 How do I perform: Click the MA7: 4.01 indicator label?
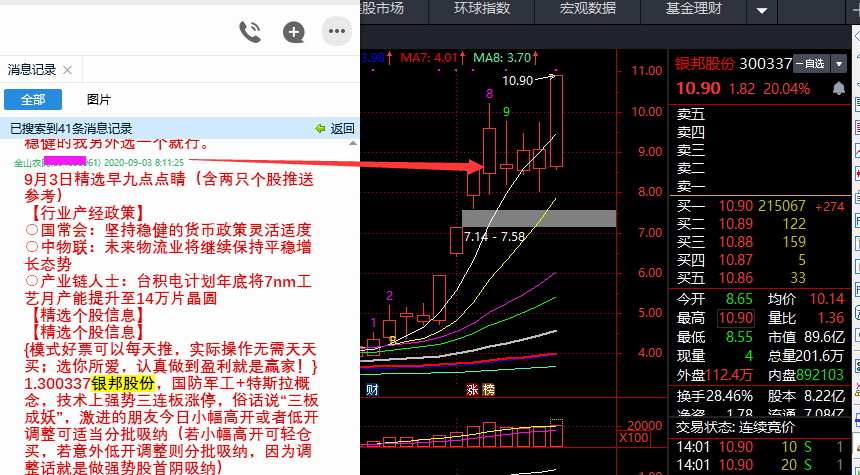coord(429,57)
